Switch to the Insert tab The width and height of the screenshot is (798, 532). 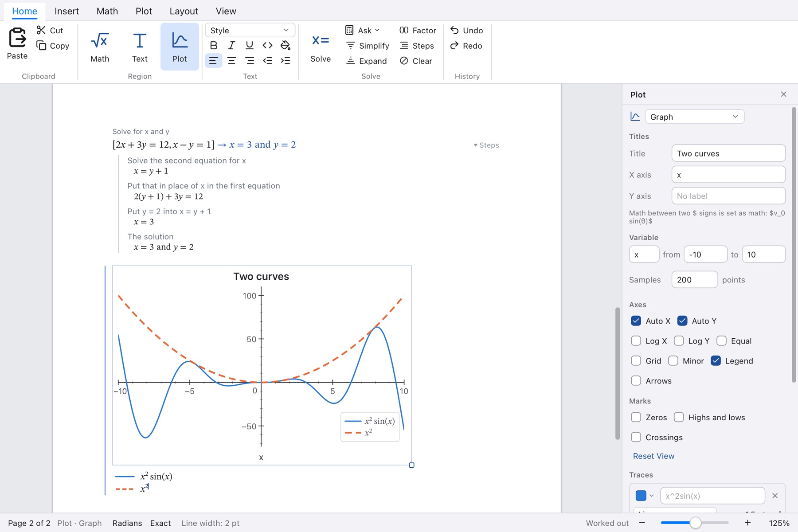66,11
